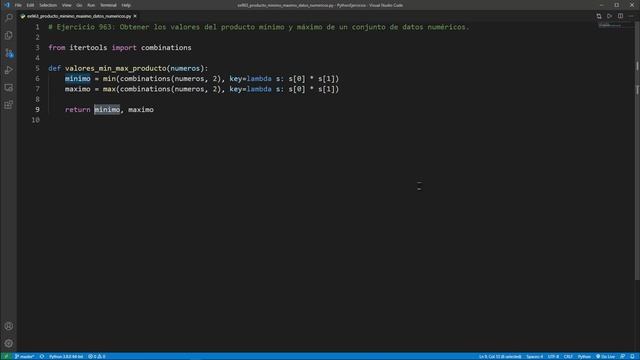Click 'combinations' in the import line
This screenshot has width=640, height=360.
point(166,48)
